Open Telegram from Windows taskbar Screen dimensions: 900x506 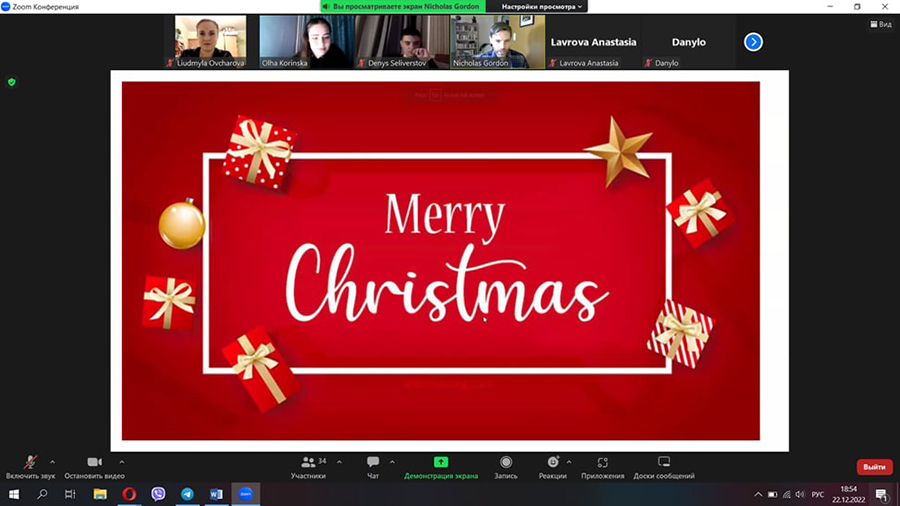click(x=187, y=494)
